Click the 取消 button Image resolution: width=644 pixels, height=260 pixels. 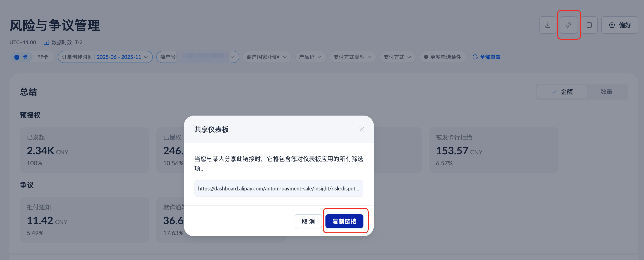click(x=308, y=221)
